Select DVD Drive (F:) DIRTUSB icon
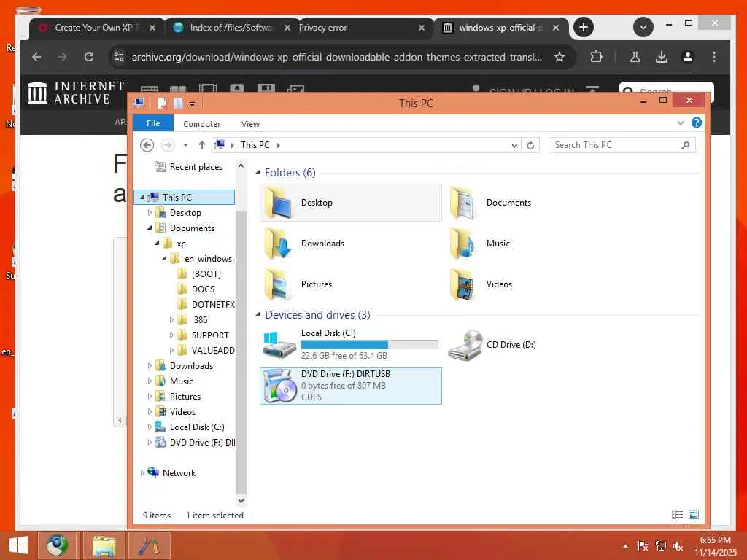The height and width of the screenshot is (560, 747). pyautogui.click(x=280, y=386)
